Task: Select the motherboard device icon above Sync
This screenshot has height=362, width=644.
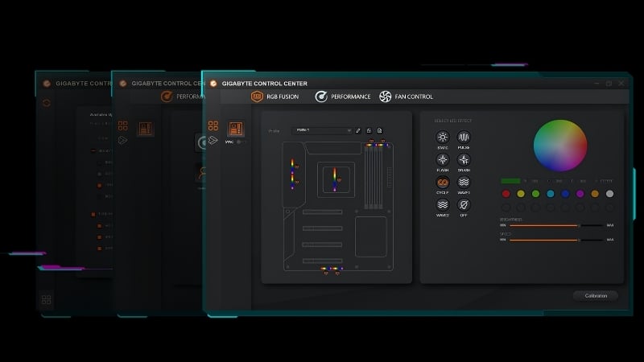Action: pos(236,129)
